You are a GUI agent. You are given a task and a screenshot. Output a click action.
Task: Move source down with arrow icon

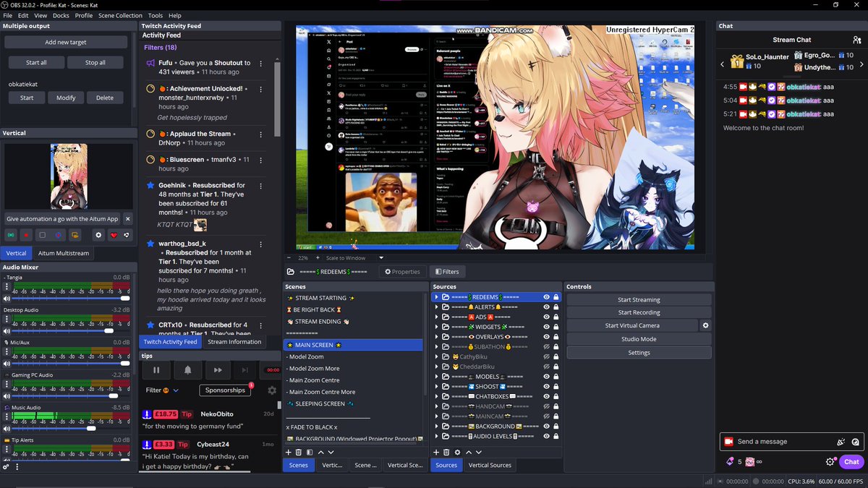479,452
